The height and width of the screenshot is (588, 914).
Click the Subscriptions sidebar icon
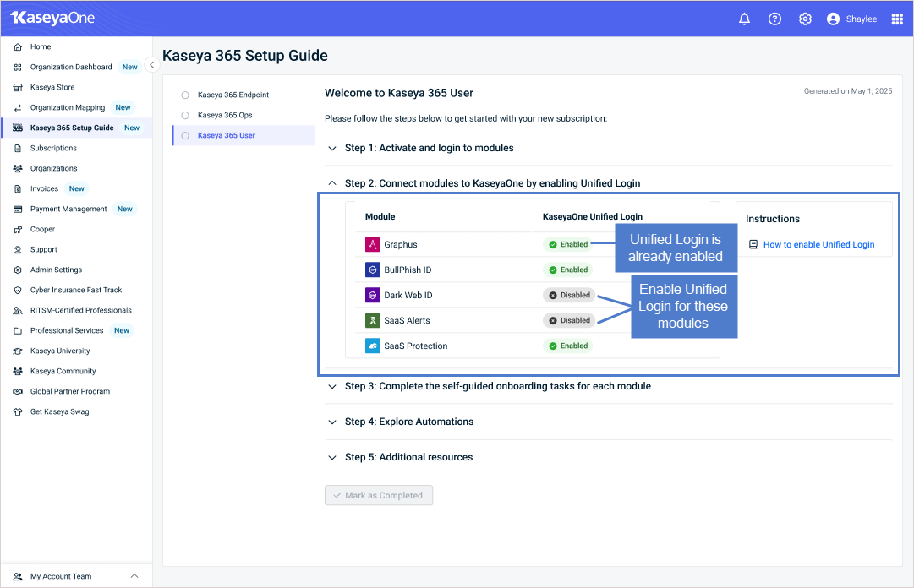[x=18, y=149]
